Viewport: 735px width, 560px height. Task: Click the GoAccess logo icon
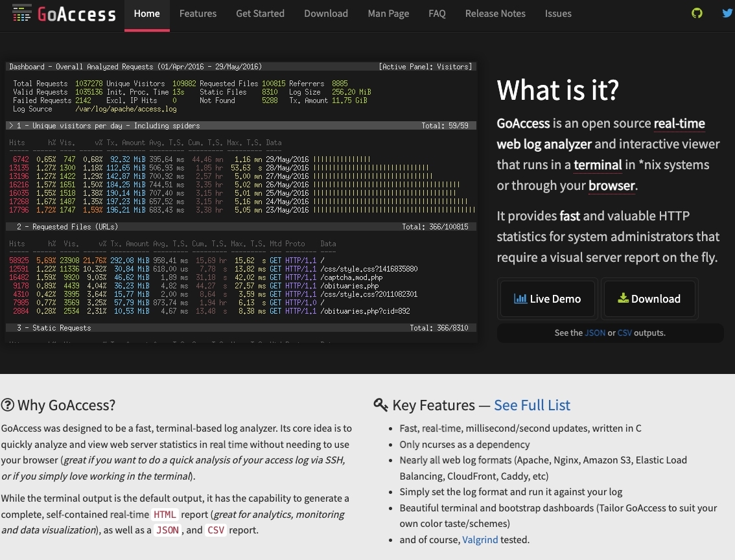click(21, 13)
